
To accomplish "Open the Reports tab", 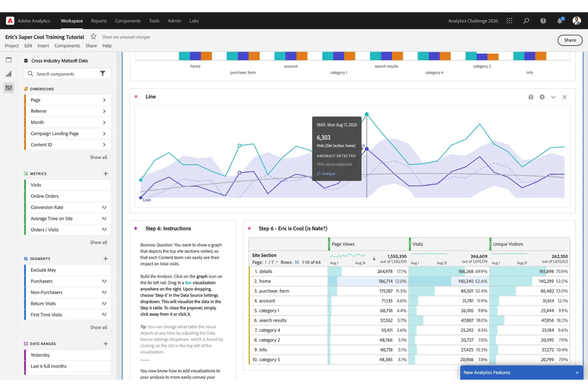I will tap(99, 21).
